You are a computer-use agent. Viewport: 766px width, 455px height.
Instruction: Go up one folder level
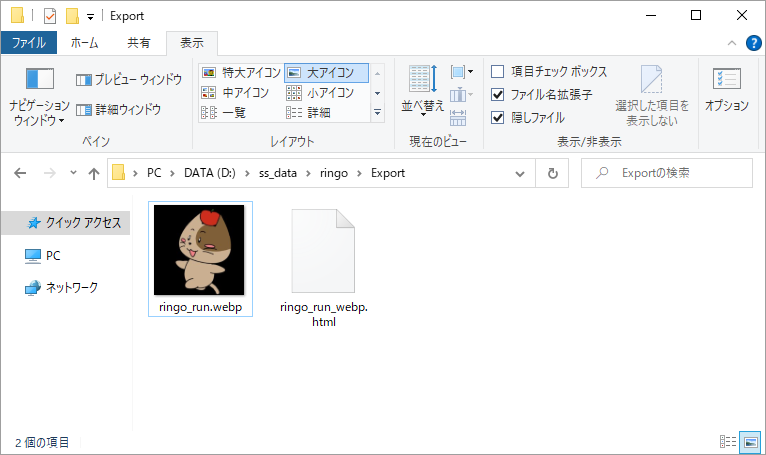(94, 173)
